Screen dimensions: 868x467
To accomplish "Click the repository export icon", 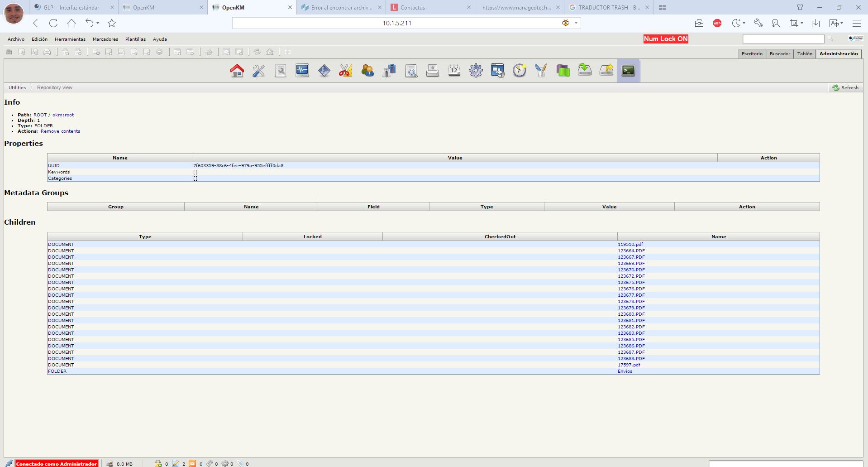I will [x=606, y=70].
